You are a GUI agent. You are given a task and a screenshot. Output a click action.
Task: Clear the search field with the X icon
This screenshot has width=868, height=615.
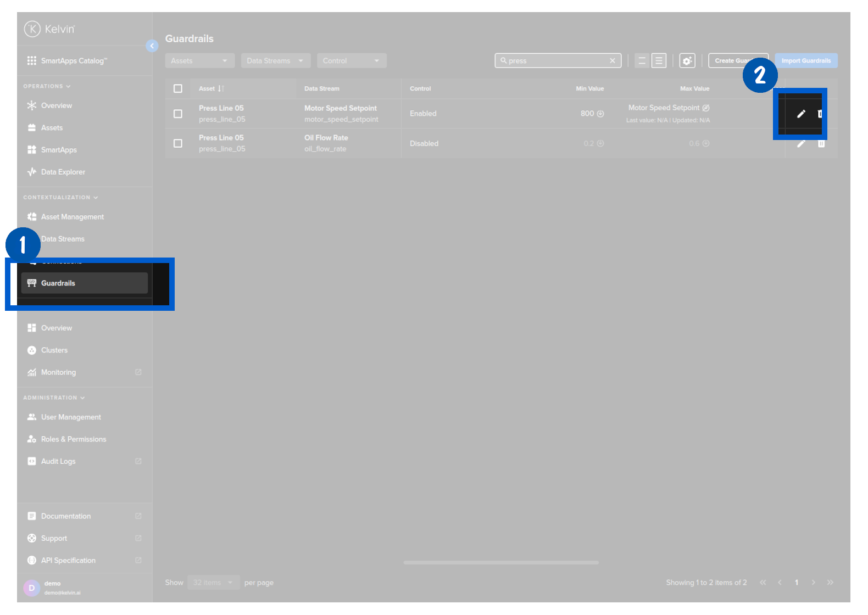pos(612,61)
